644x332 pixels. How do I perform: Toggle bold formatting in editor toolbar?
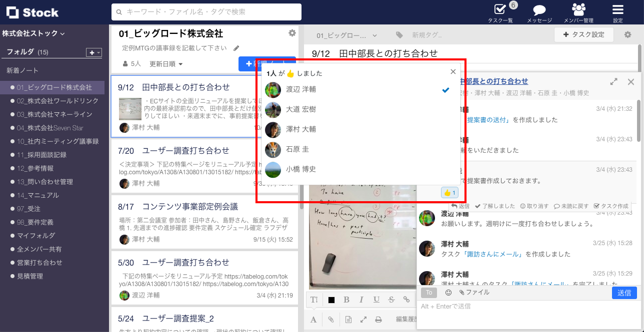coord(346,300)
